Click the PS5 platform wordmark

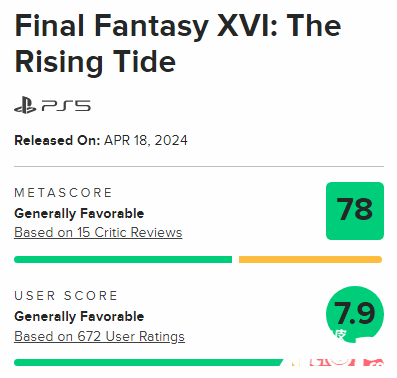point(66,106)
